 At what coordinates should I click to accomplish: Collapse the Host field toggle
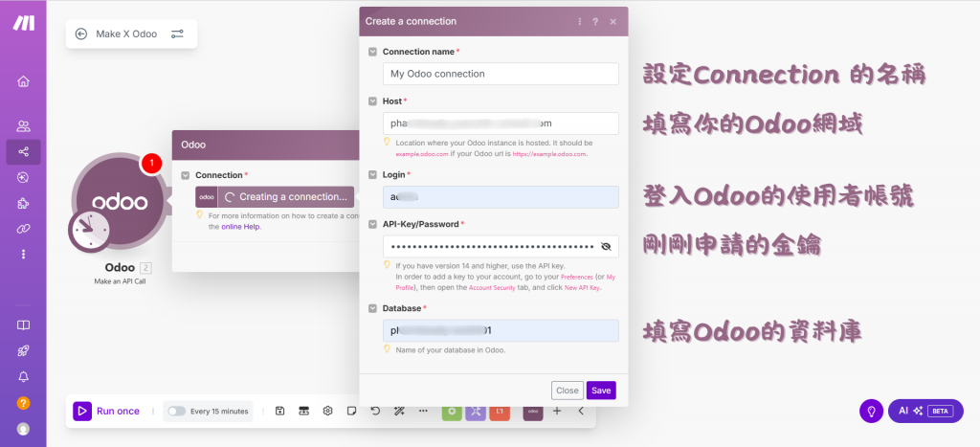pyautogui.click(x=372, y=101)
